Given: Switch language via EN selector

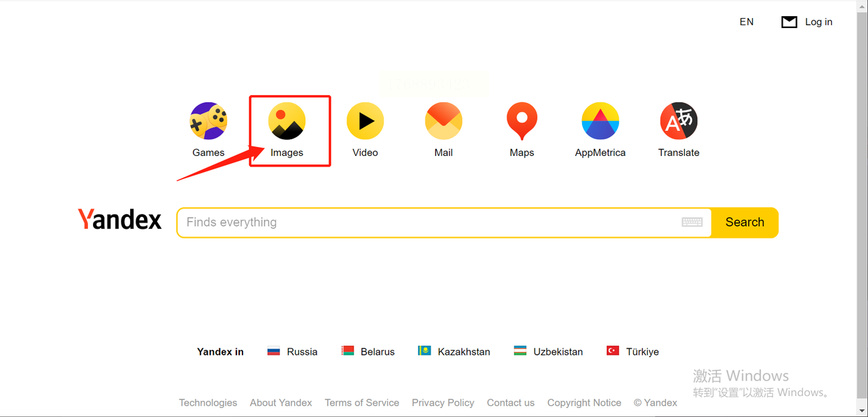Looking at the screenshot, I should [746, 22].
